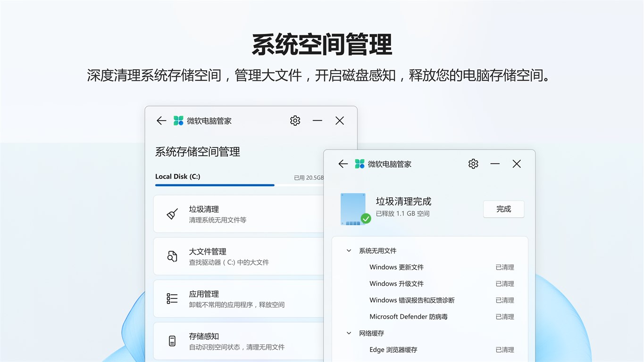
Task: Click the PC Manager logo in cleanup window
Action: (x=360, y=164)
